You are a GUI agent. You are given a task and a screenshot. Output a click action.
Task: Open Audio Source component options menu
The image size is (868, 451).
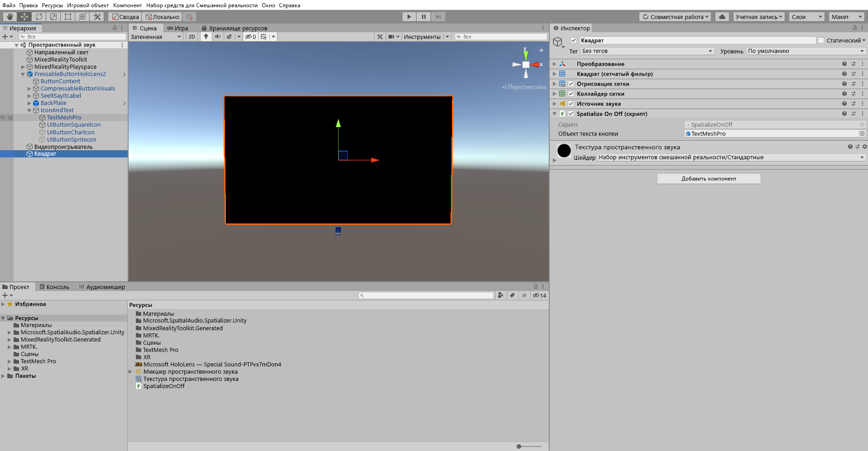click(863, 104)
